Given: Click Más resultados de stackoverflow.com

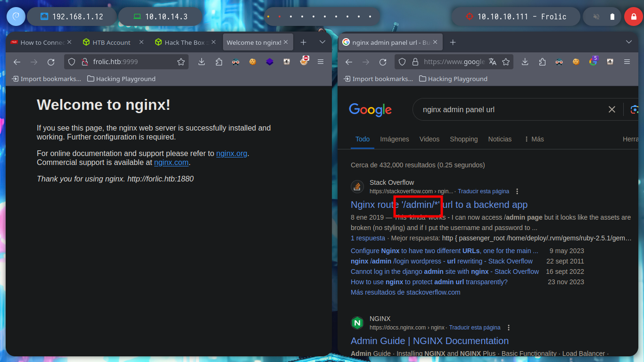Looking at the screenshot, I should (x=405, y=292).
